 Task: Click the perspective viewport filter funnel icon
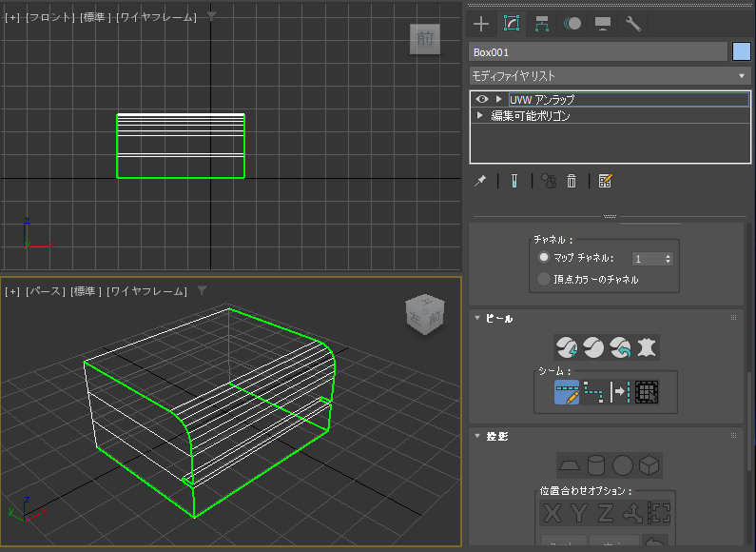coord(202,290)
